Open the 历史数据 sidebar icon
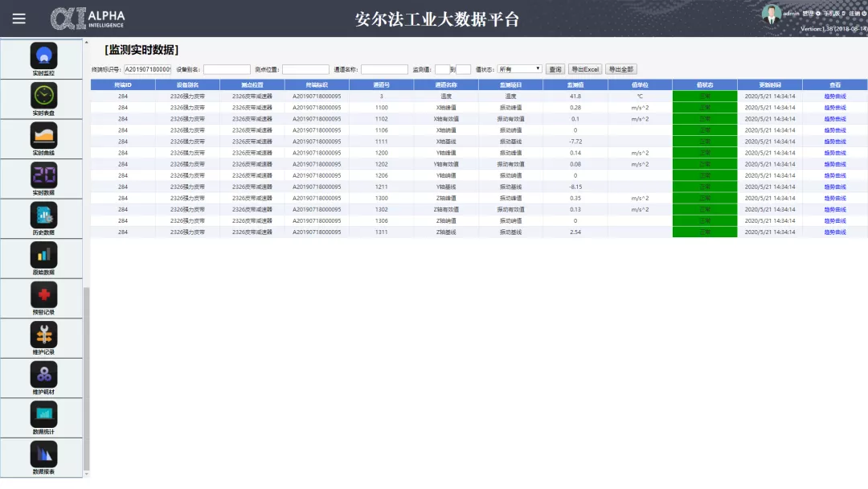Screen dimensions: 868x489 pos(43,215)
